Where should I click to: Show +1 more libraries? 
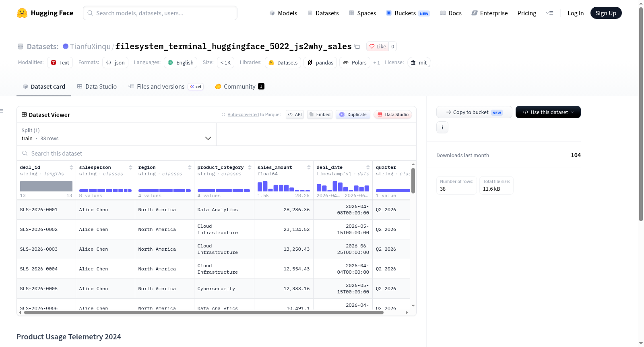(376, 62)
